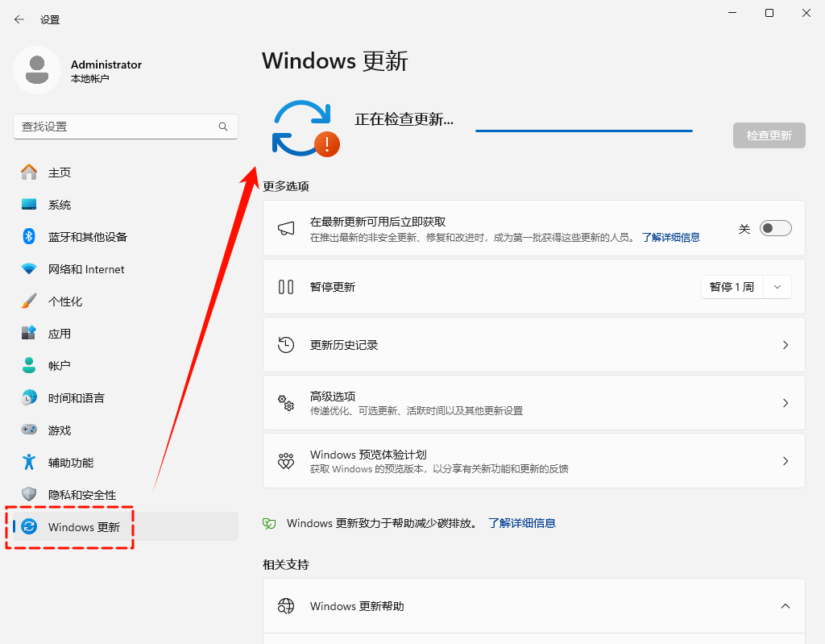Expand 高级选项 settings
Screen dimensions: 825x644
[534, 401]
